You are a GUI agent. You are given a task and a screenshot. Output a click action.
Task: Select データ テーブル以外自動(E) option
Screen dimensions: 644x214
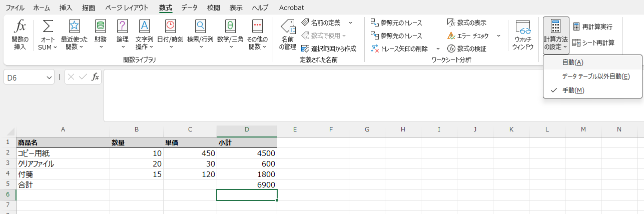pos(592,76)
